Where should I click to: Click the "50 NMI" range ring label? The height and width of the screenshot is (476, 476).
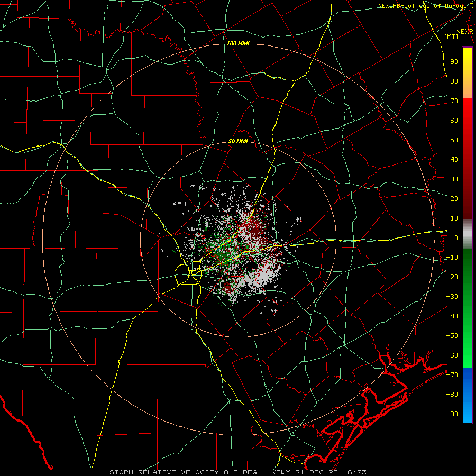tap(238, 141)
